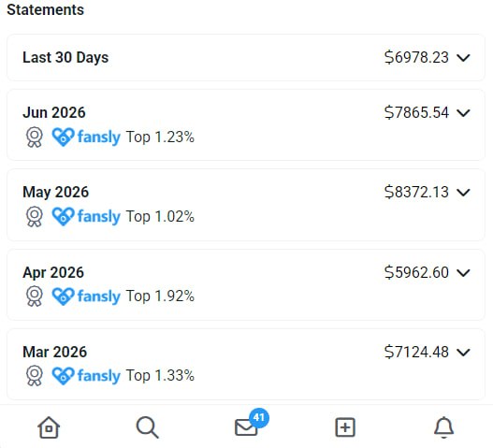Click the Fansly logo in Mar 2026 row

(x=86, y=375)
